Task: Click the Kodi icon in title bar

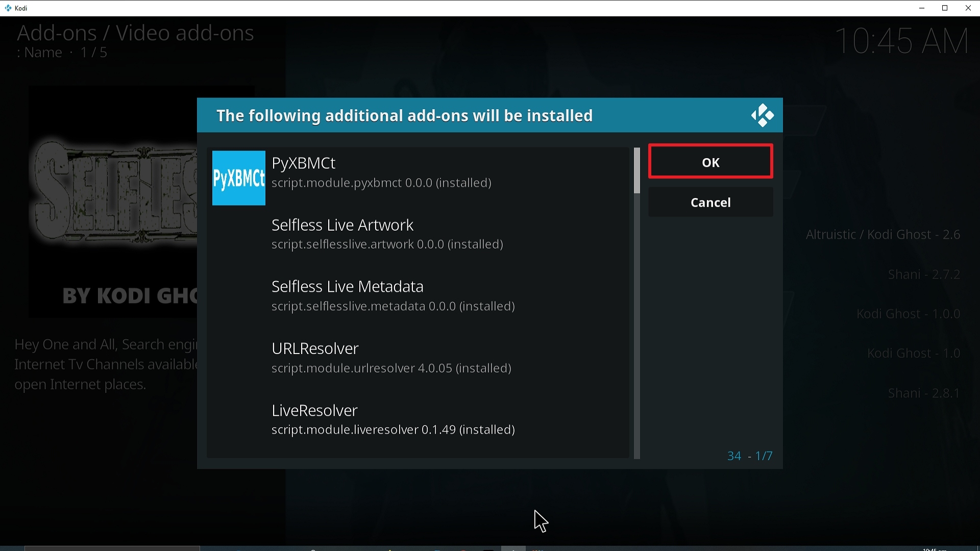Action: pyautogui.click(x=8, y=8)
